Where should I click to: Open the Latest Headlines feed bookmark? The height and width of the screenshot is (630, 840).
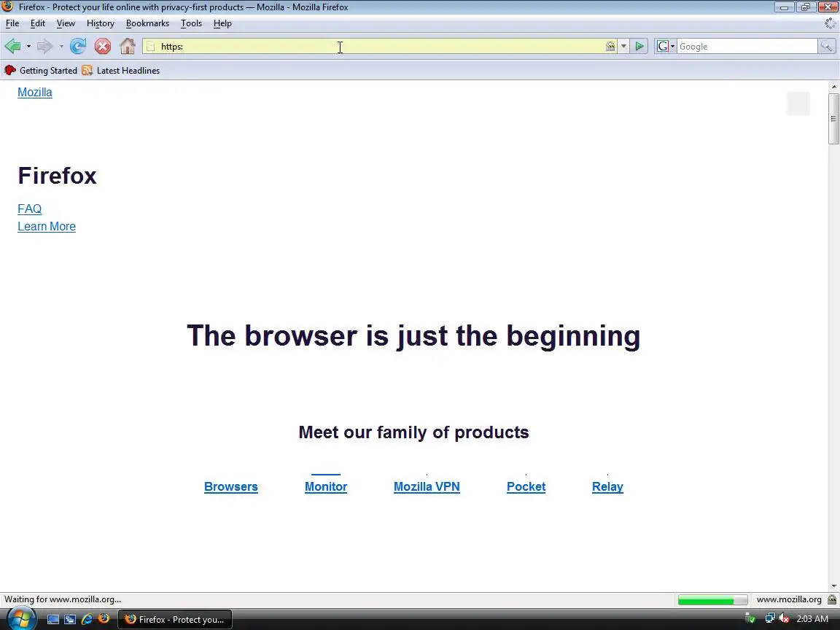(x=121, y=71)
